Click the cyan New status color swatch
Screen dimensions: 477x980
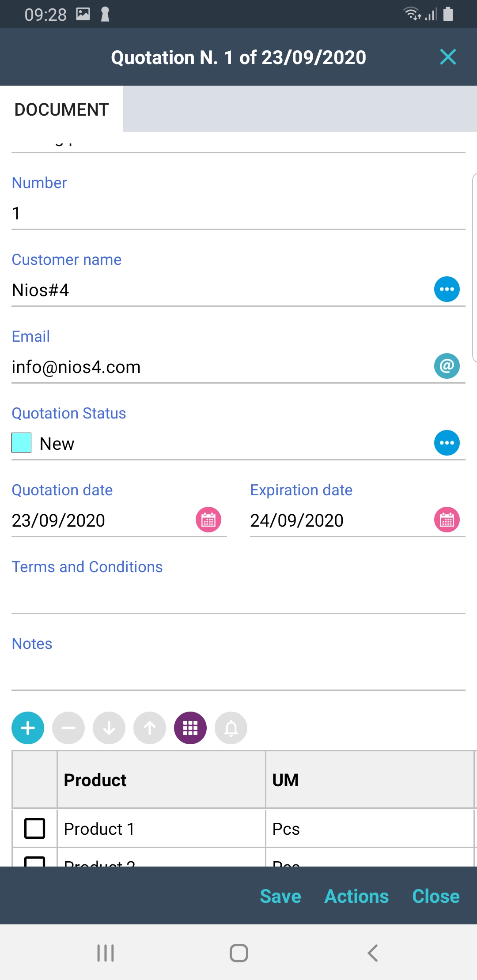click(22, 443)
